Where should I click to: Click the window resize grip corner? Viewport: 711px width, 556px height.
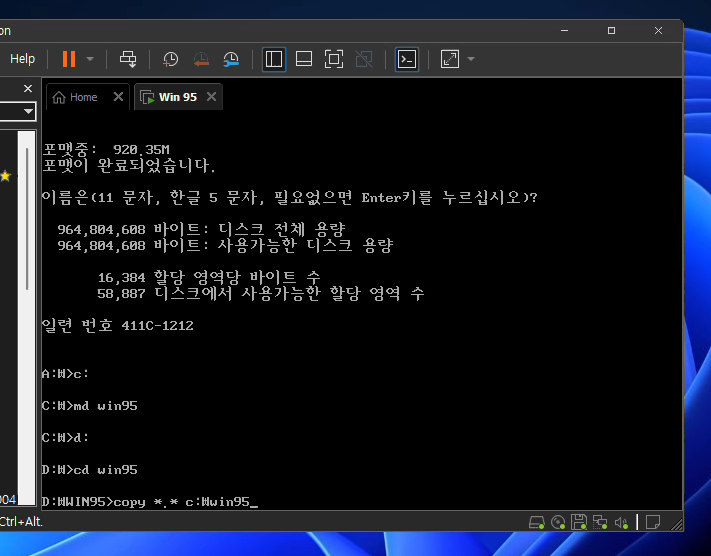click(x=677, y=524)
